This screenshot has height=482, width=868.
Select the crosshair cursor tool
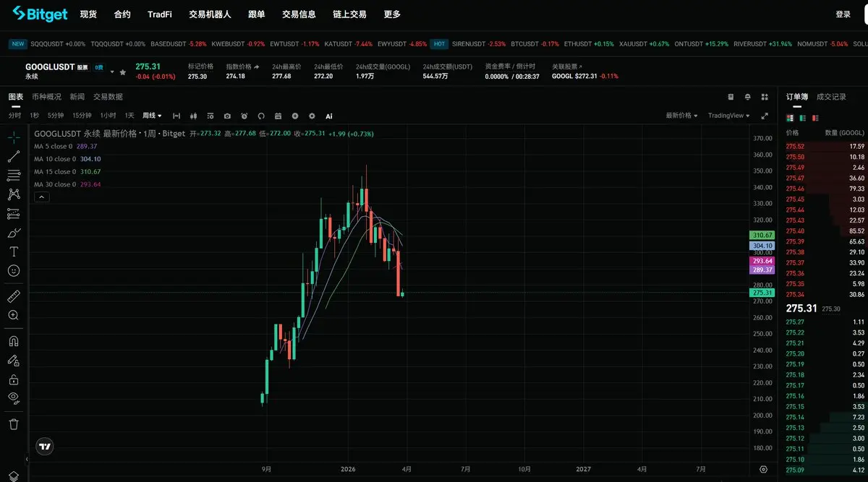click(14, 137)
